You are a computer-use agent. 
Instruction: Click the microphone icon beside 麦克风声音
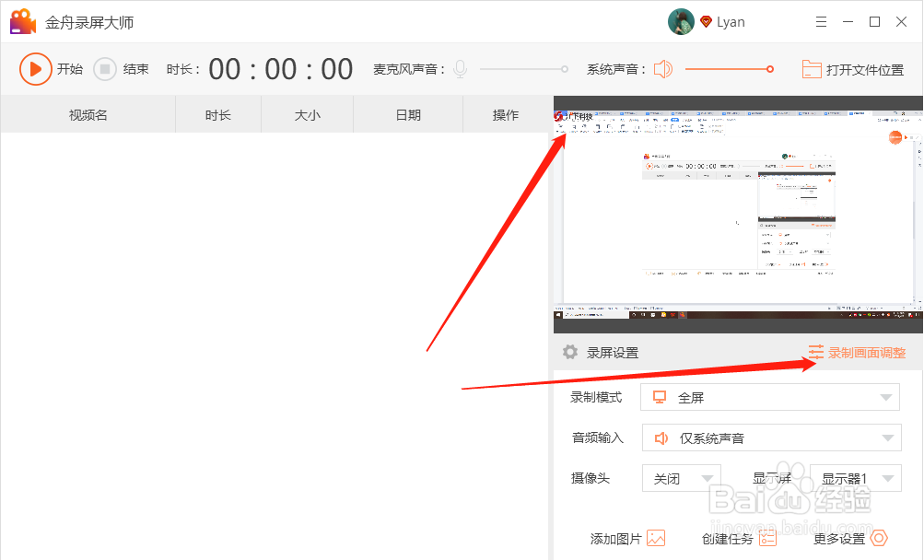(x=459, y=68)
